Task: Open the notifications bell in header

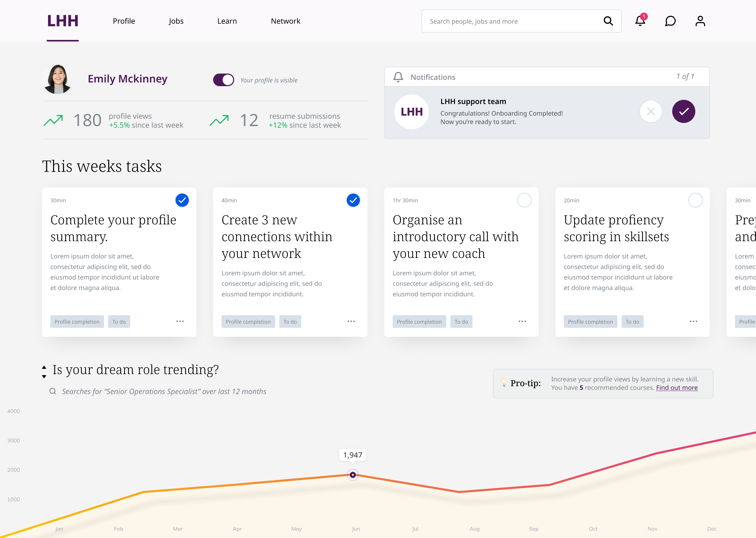Action: pos(640,21)
